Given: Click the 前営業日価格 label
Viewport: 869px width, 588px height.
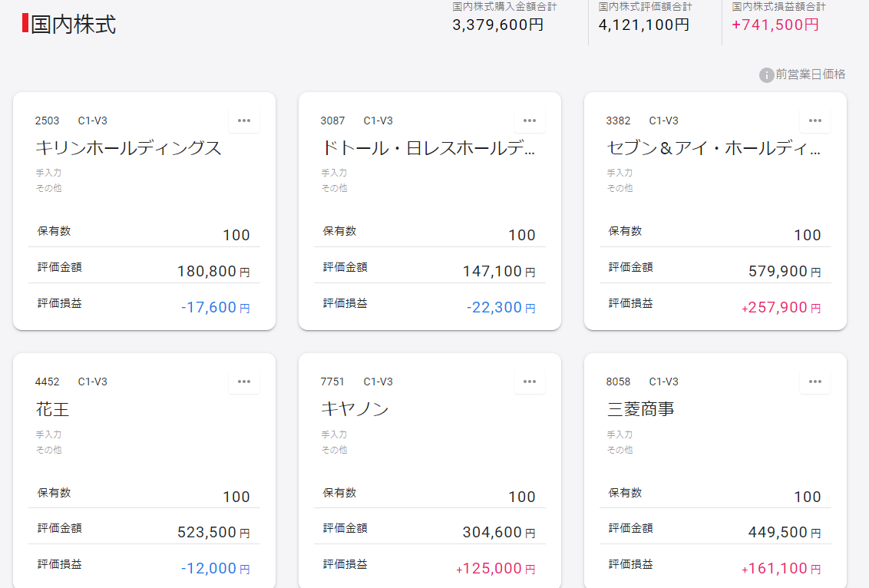Looking at the screenshot, I should click(x=811, y=74).
